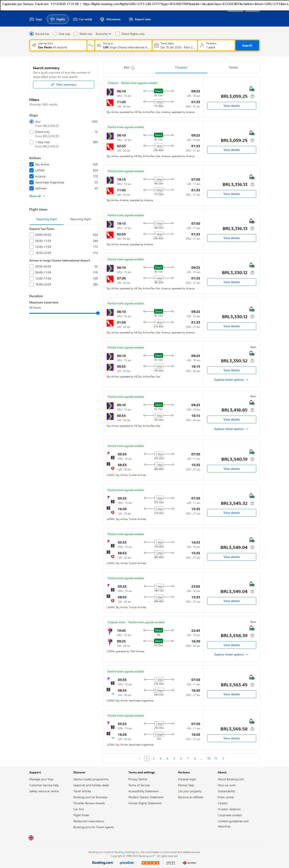
Task: Click the United Kingdom flag language icon
Action: click(x=31, y=837)
